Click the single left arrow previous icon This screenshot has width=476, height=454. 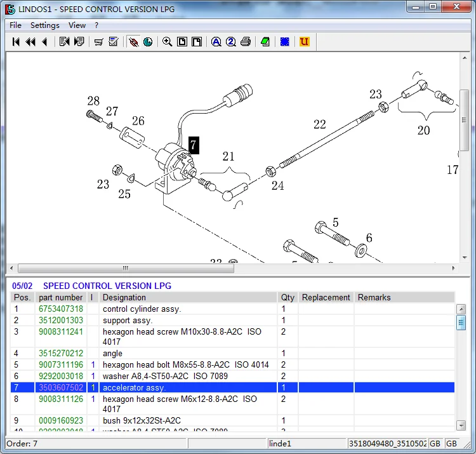pos(44,42)
